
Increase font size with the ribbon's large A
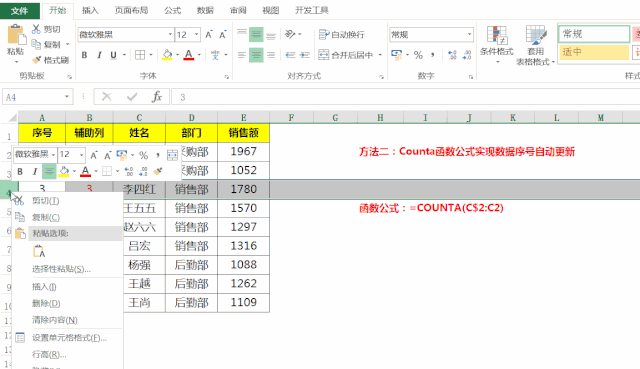tap(209, 35)
